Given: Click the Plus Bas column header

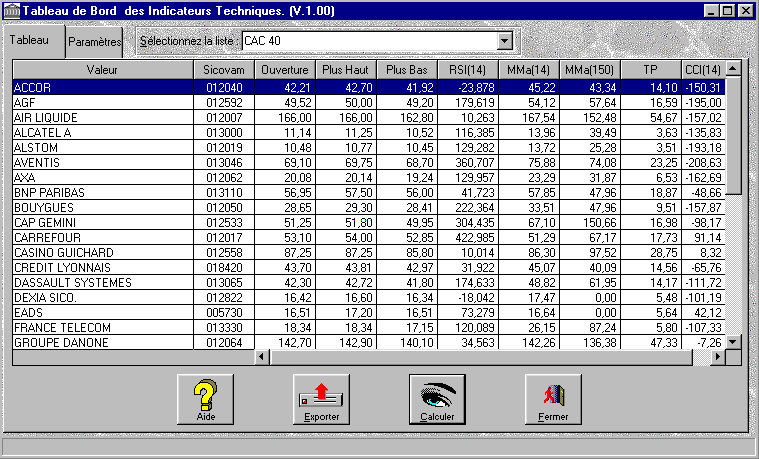Looking at the screenshot, I should click(x=407, y=70).
